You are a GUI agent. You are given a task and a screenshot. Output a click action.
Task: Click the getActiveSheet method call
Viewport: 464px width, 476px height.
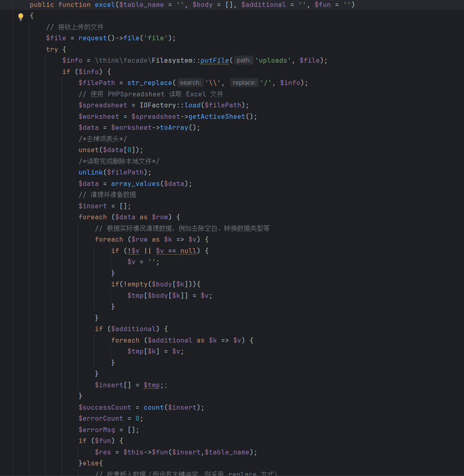click(x=217, y=116)
